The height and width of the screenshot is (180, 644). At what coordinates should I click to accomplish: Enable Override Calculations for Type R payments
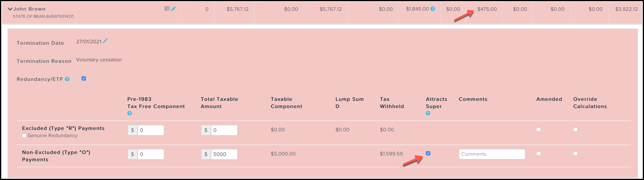pos(575,129)
